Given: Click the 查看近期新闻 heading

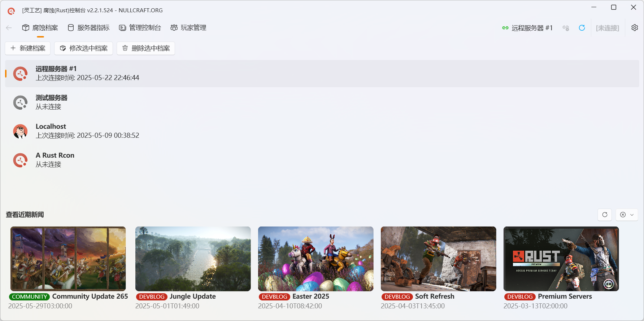Looking at the screenshot, I should tap(25, 215).
